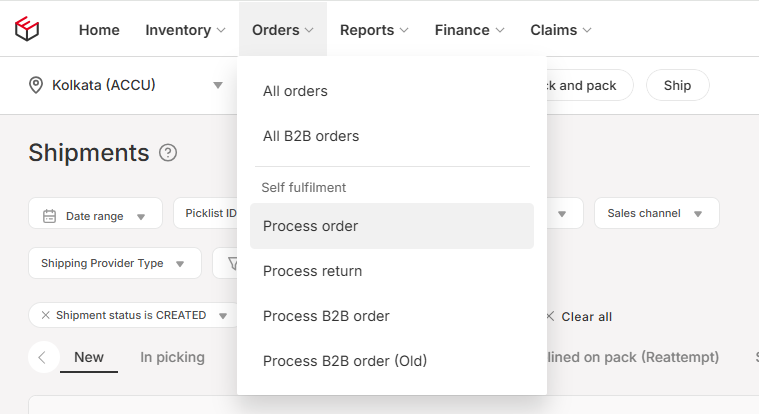Click the previous-tabs left arrow button
This screenshot has height=414, width=759.
(x=44, y=357)
